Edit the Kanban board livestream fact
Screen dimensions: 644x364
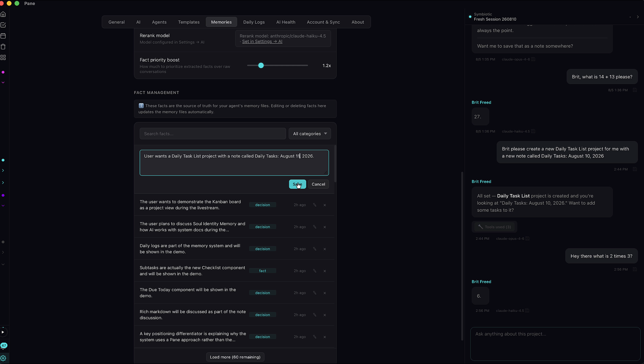(315, 205)
